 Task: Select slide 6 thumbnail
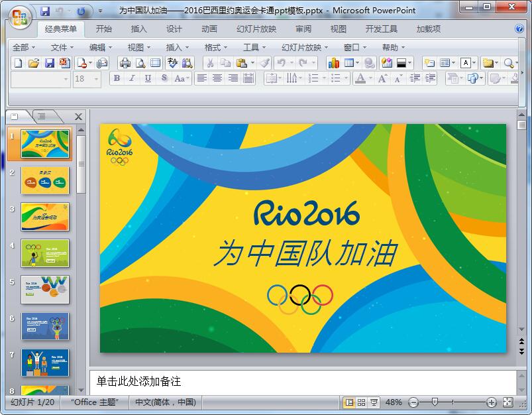(x=45, y=326)
